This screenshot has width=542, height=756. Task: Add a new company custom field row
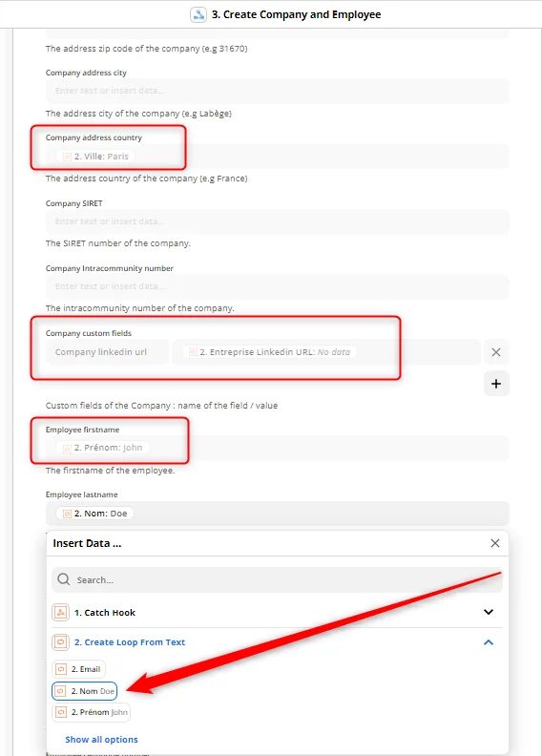496,384
